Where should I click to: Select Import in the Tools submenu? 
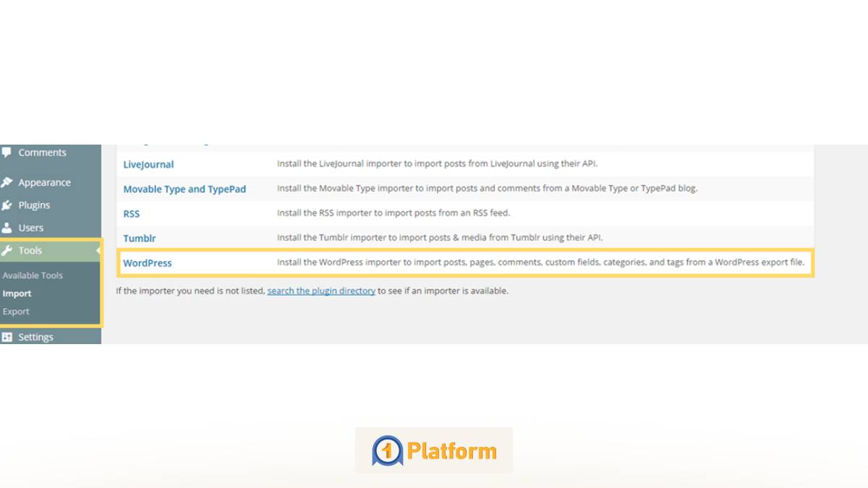tap(17, 294)
